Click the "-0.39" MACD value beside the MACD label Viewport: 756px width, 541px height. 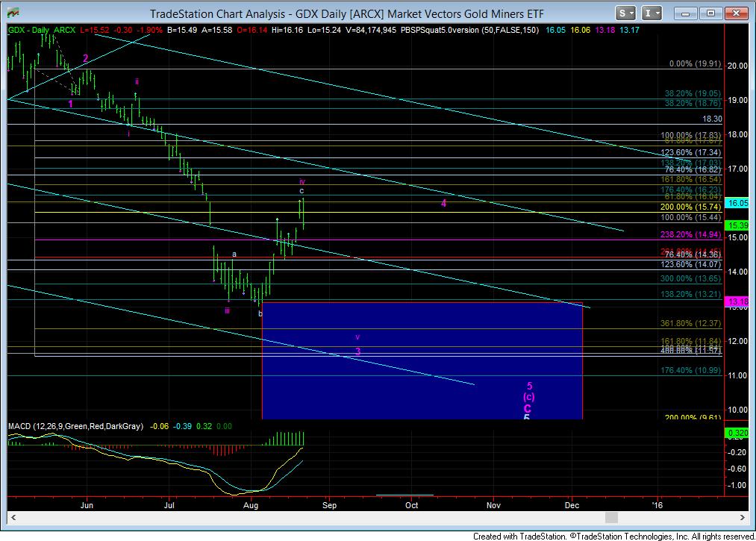(182, 426)
